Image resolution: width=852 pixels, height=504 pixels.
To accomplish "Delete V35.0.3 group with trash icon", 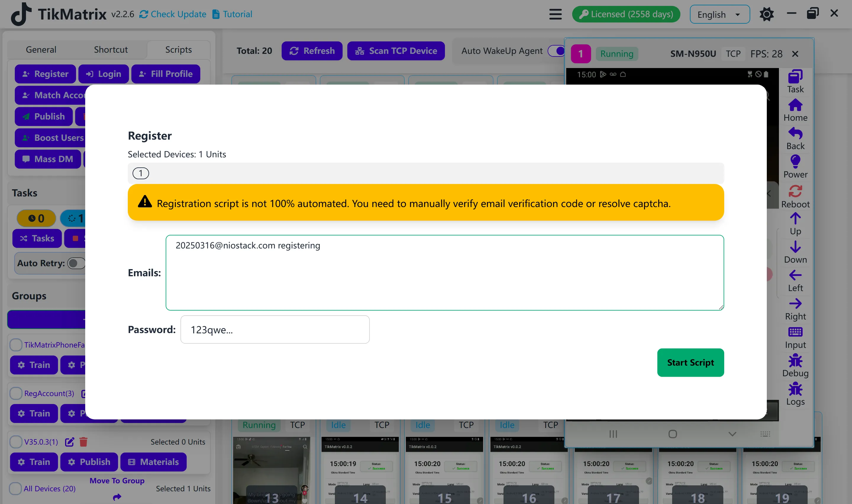I will tap(83, 442).
